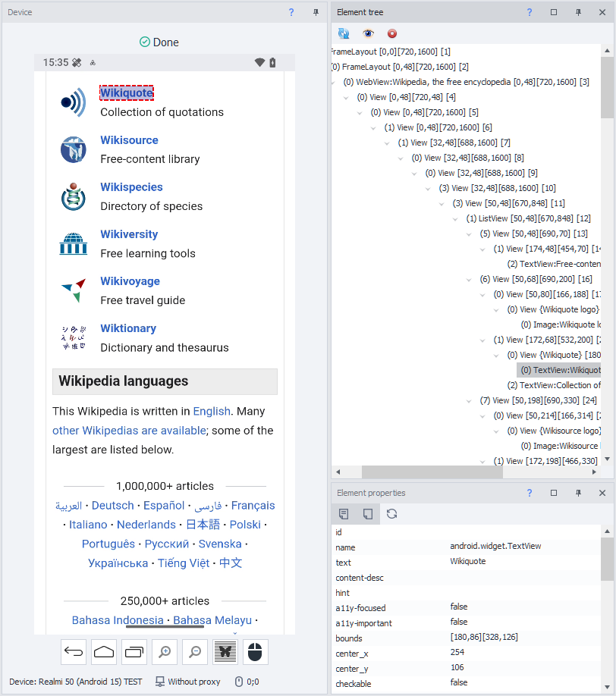Click the Wikisource logo image
The height and width of the screenshot is (696, 616).
tap(74, 149)
